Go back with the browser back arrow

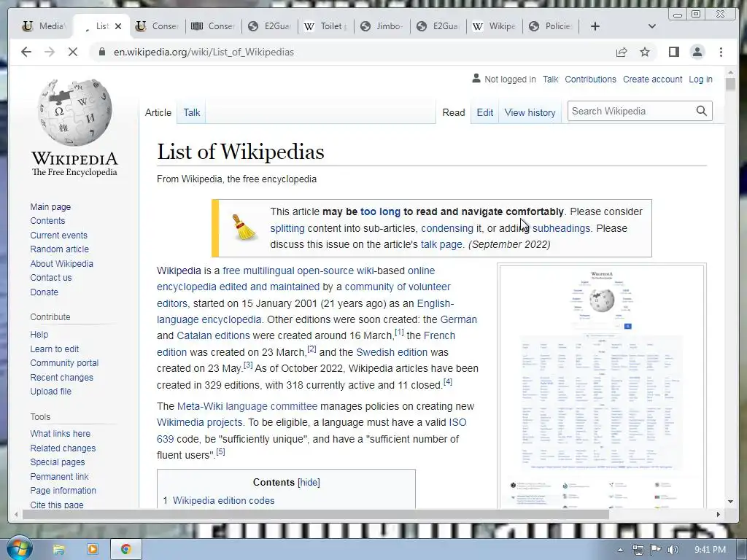click(x=26, y=52)
